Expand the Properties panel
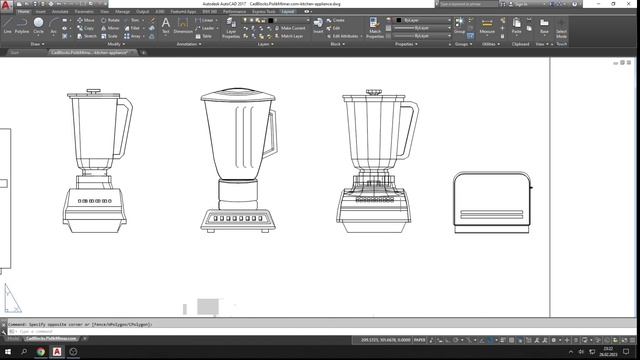Image resolution: width=640 pixels, height=360 pixels. click(x=406, y=44)
